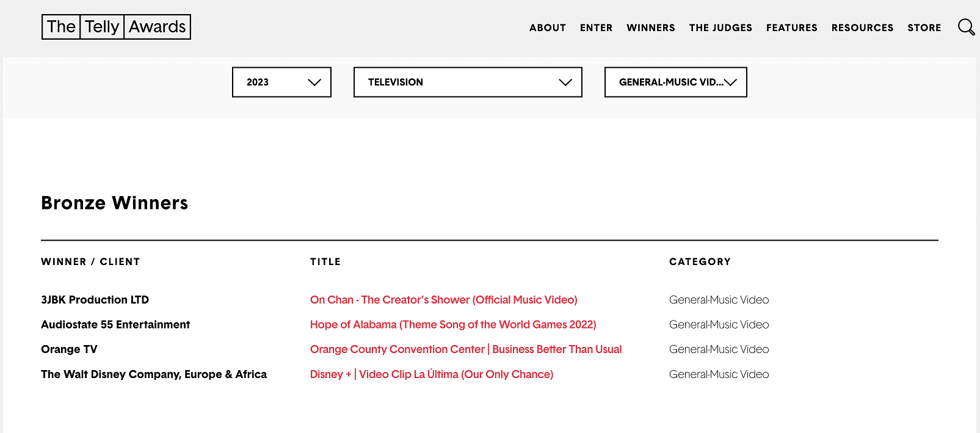Viewport: 980px width, 433px height.
Task: Go to the Enter menu item
Action: click(x=596, y=27)
